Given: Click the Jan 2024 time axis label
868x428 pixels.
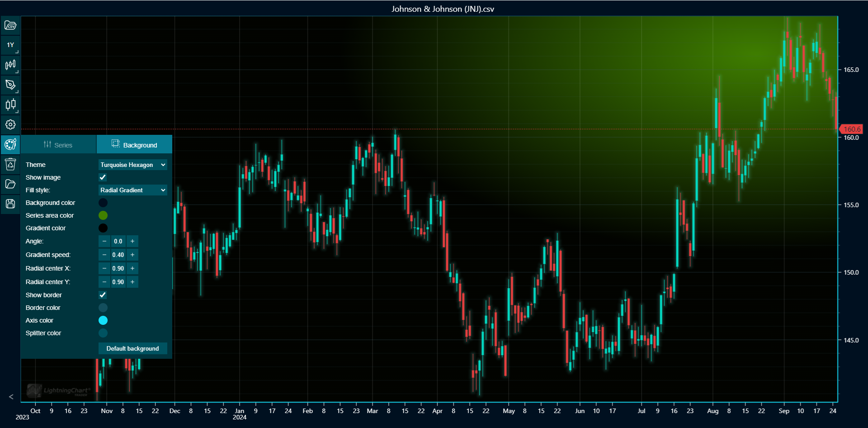Looking at the screenshot, I should point(240,414).
